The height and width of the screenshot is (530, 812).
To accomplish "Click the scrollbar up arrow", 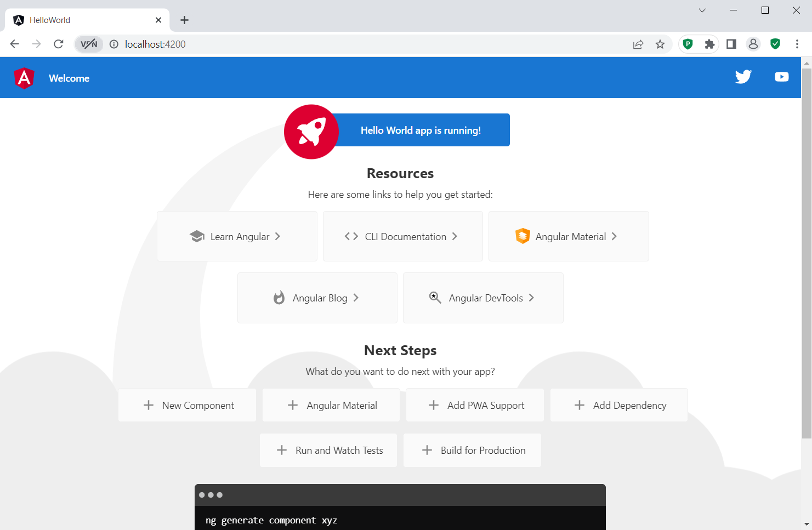I will click(x=807, y=62).
